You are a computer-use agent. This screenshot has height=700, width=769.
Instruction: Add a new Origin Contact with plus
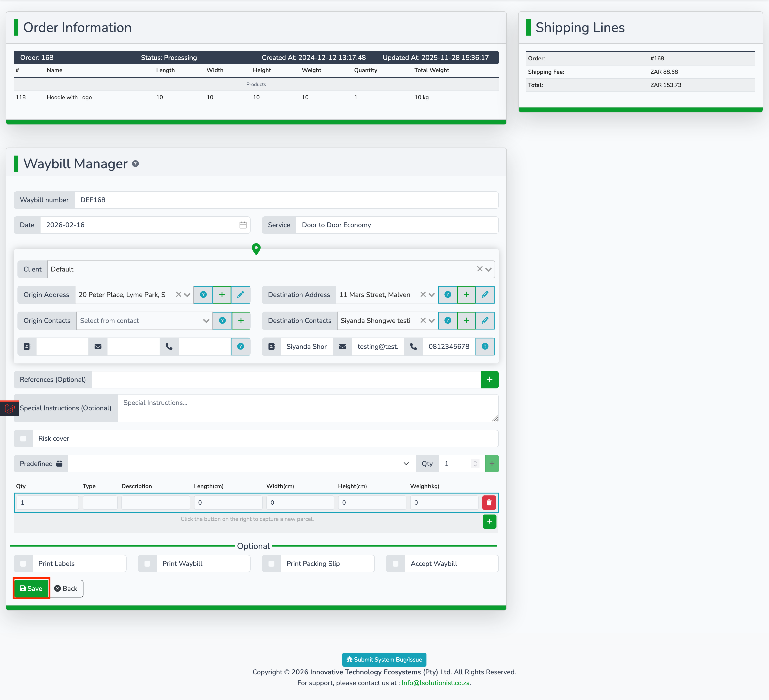pyautogui.click(x=241, y=321)
